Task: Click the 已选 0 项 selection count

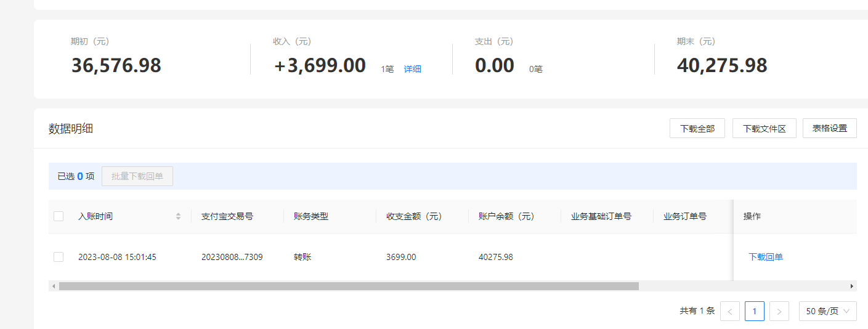Action: [76, 176]
